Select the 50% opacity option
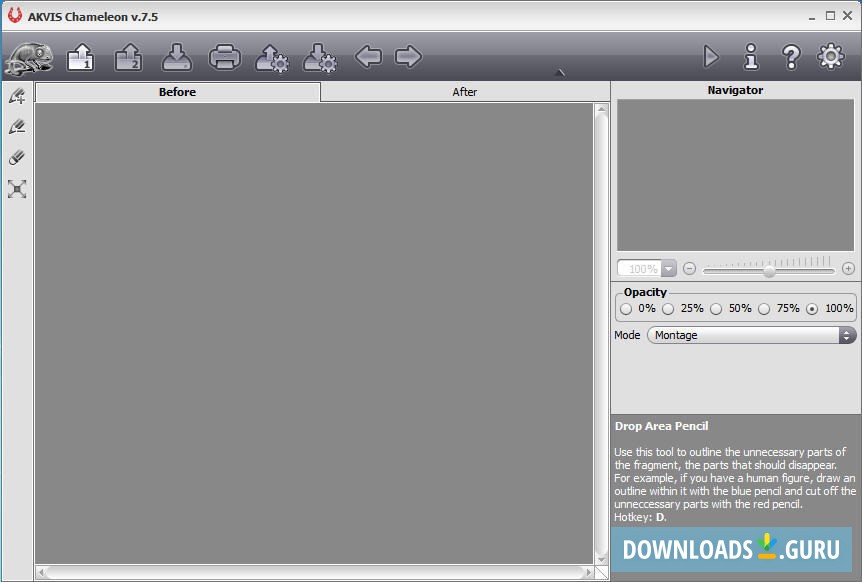This screenshot has height=582, width=862. coord(715,309)
